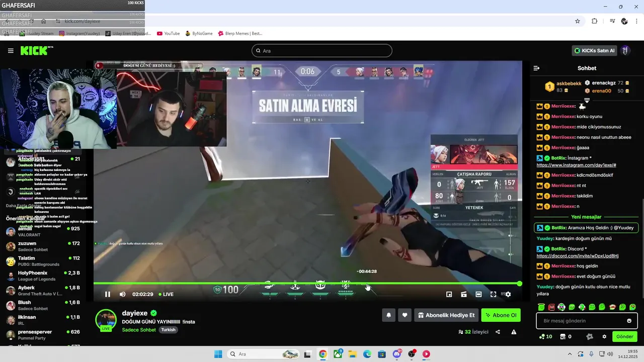The height and width of the screenshot is (362, 644).
Task: Open OBS Studio from taskbar
Action: [412, 354]
